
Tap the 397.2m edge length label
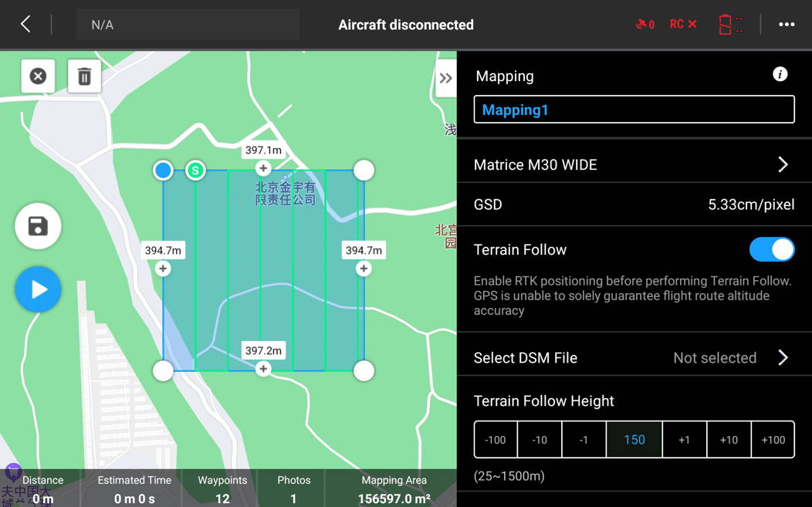(x=263, y=350)
